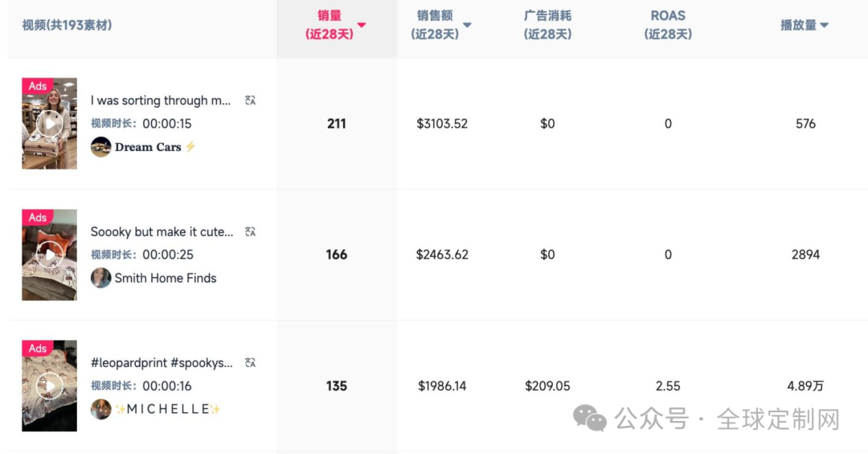Open the "#leopardprint #spookys..." video title
The width and height of the screenshot is (868, 454).
click(162, 362)
